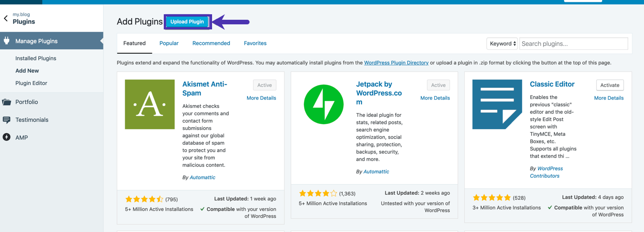Click the Manage Plugins plug icon
This screenshot has height=232, width=644.
(x=6, y=41)
